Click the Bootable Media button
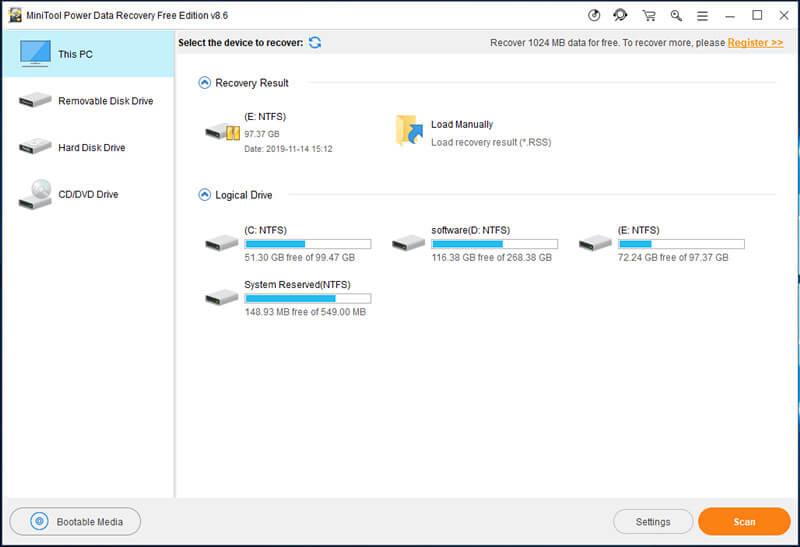 point(75,521)
